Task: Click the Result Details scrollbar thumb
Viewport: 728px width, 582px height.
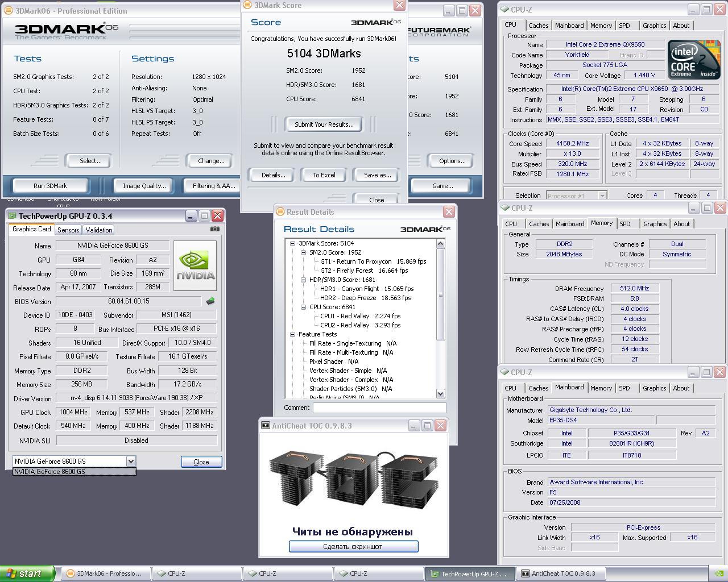Action: click(x=440, y=294)
